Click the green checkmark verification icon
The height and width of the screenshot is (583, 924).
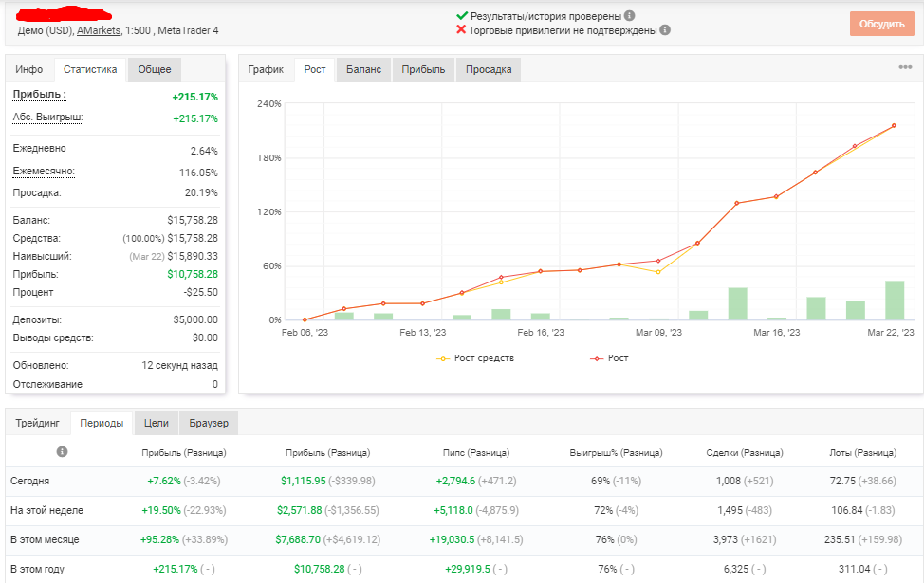coord(462,16)
